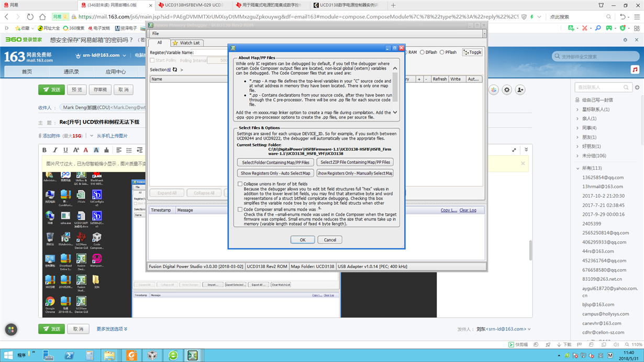The height and width of the screenshot is (362, 644).
Task: Click the orange PDF reader taskbar icon
Action: [x=131, y=355]
